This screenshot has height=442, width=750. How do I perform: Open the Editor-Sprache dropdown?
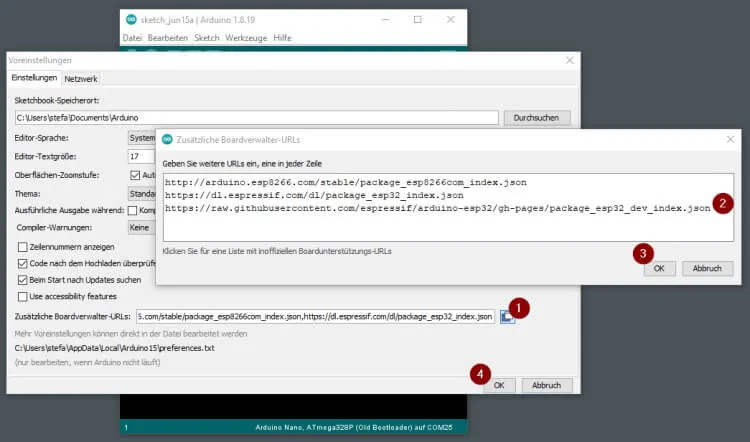click(142, 138)
